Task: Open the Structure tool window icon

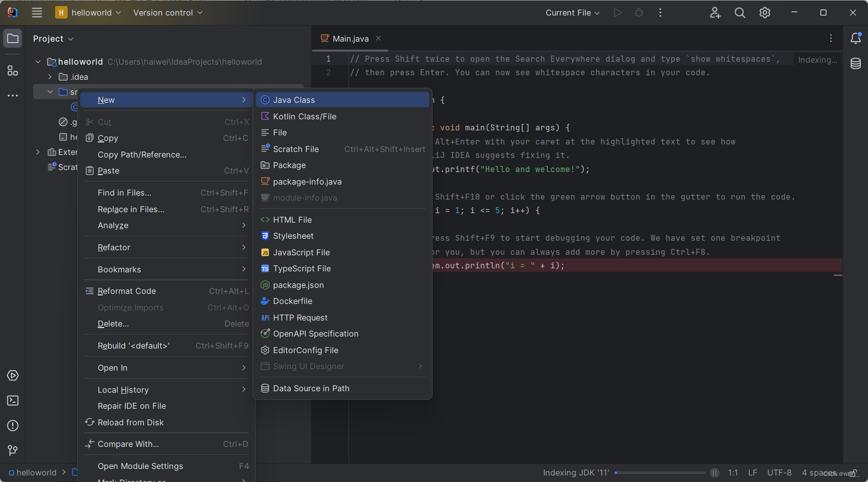Action: click(13, 71)
